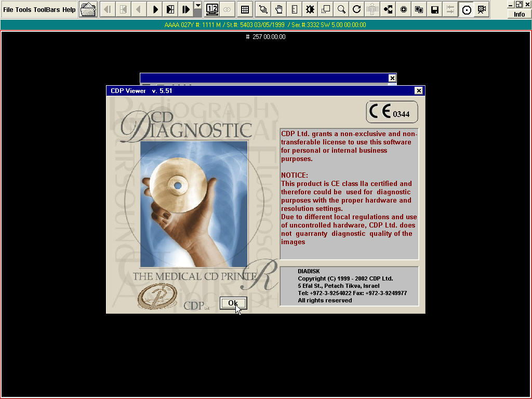Click the '# 257 00:00:00' image label

(x=265, y=37)
